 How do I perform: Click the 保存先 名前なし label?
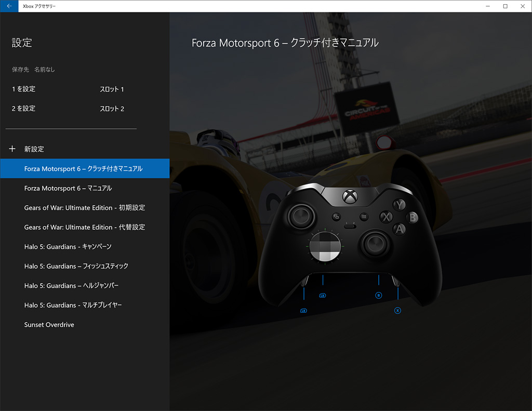33,70
